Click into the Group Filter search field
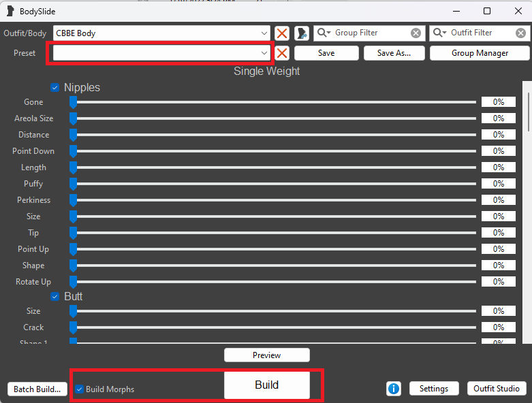532x403 pixels. tap(370, 33)
